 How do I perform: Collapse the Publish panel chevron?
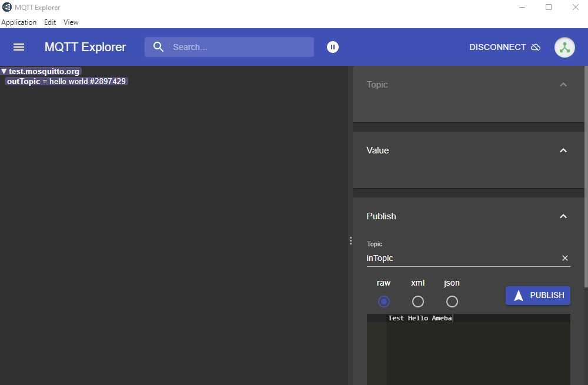tap(563, 216)
